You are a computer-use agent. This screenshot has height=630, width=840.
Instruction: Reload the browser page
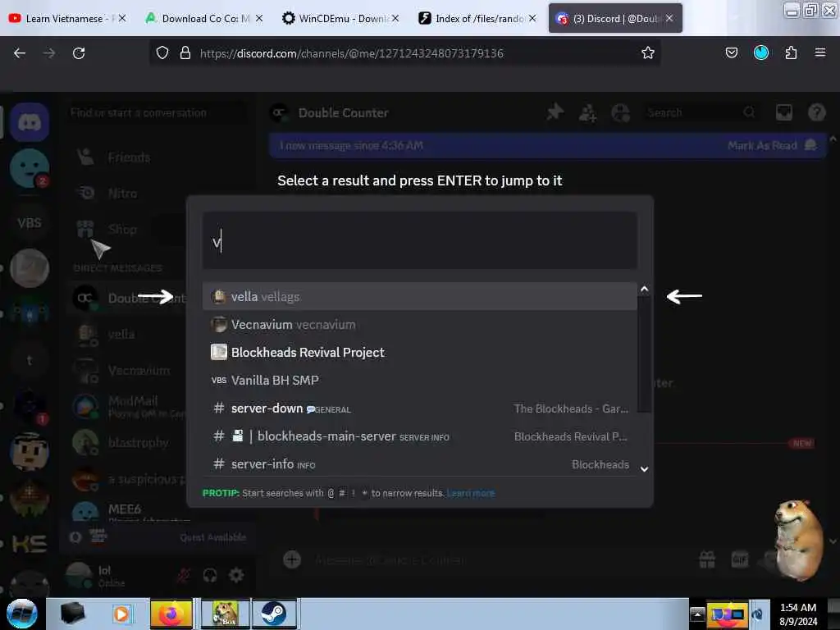point(79,53)
